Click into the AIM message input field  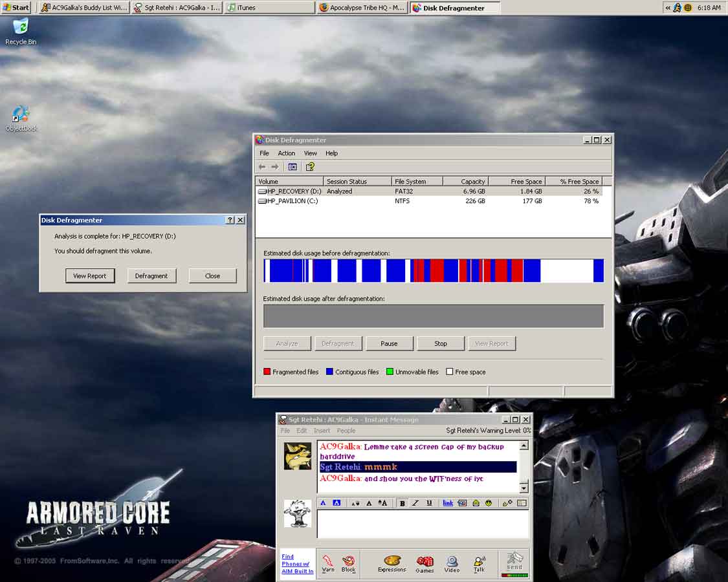pos(423,524)
